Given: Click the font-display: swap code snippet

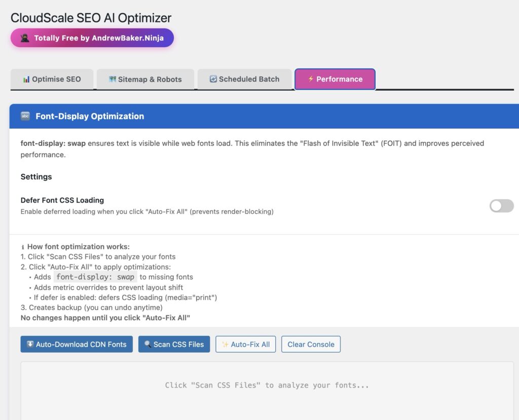Looking at the screenshot, I should (x=95, y=277).
